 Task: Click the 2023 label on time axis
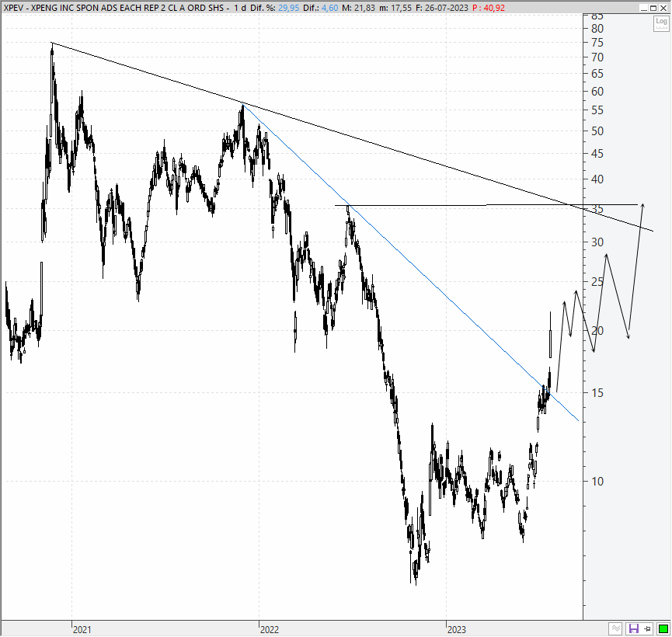(x=457, y=629)
